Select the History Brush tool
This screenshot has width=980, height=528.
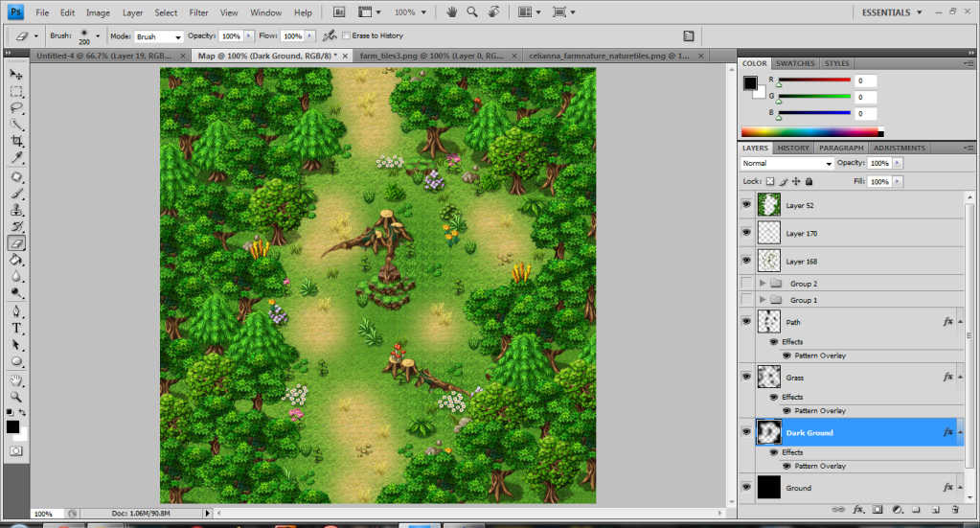tap(16, 227)
